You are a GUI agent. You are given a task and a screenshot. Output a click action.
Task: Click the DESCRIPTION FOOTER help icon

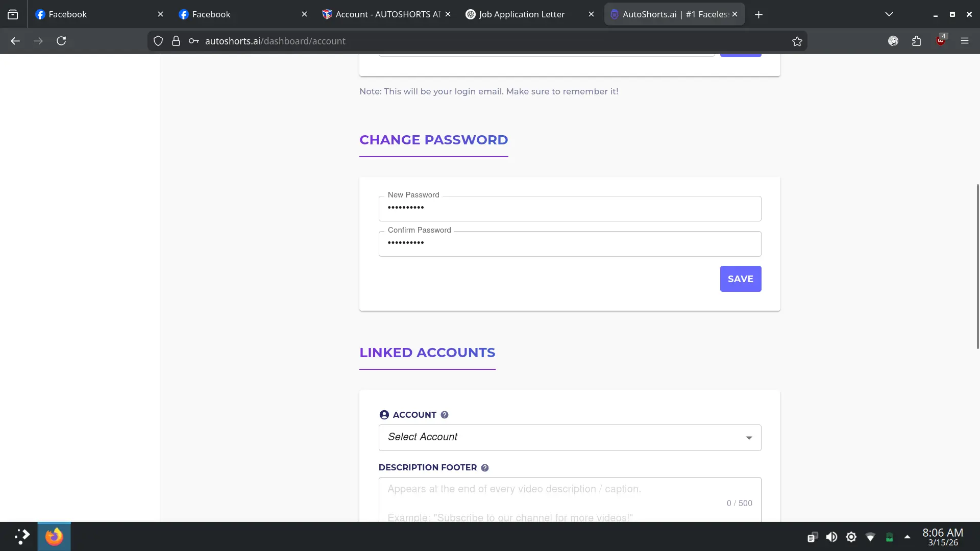(x=485, y=468)
